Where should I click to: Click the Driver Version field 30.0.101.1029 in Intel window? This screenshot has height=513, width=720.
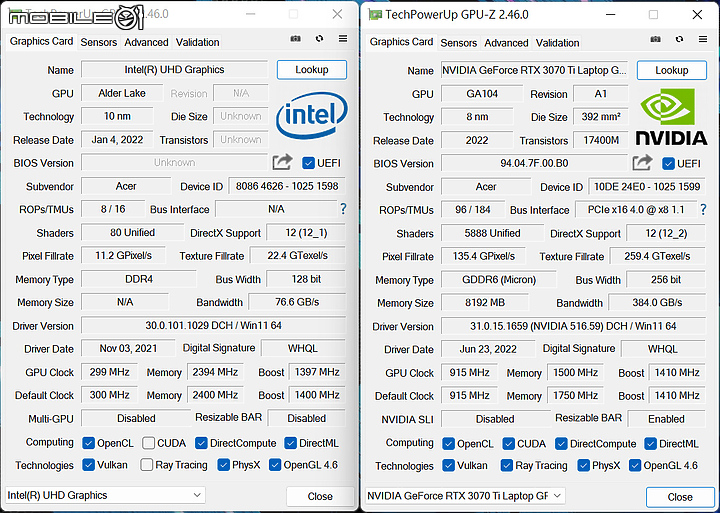214,326
